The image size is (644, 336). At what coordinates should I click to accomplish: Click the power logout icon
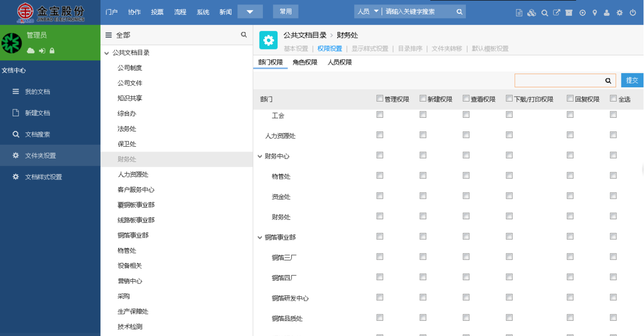click(633, 13)
